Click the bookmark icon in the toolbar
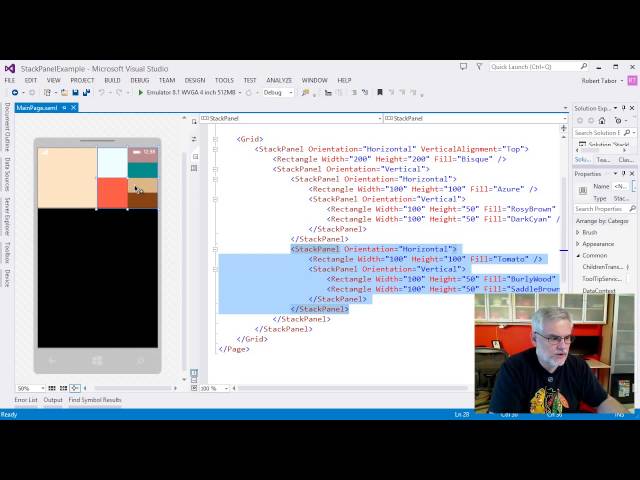The height and width of the screenshot is (480, 640). pos(380,93)
